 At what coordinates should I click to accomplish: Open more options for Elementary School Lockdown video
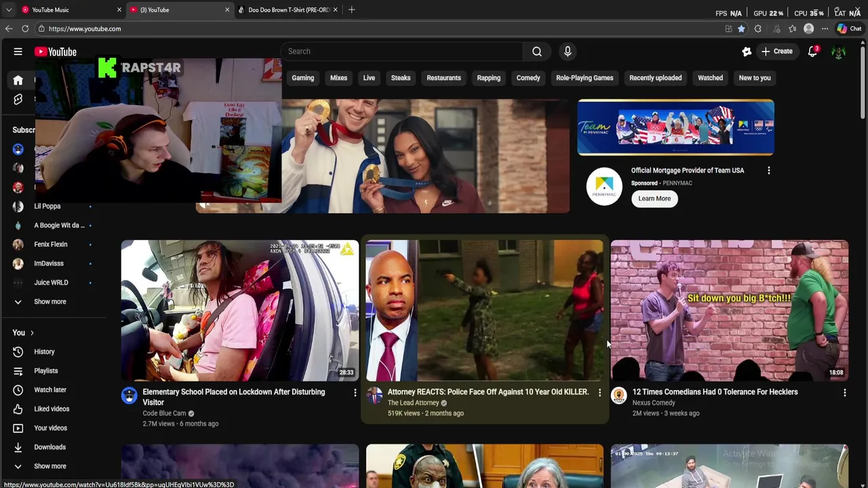coord(355,392)
